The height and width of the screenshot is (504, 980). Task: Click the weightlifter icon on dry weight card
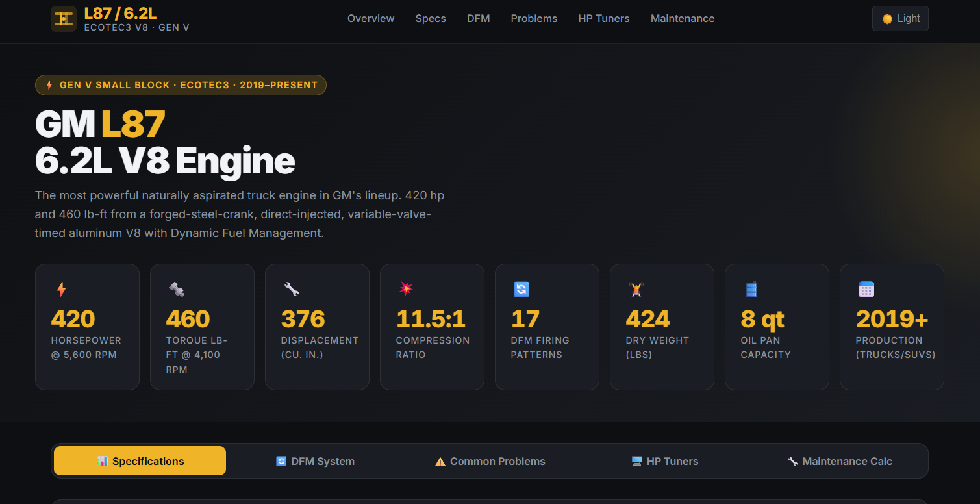(636, 289)
